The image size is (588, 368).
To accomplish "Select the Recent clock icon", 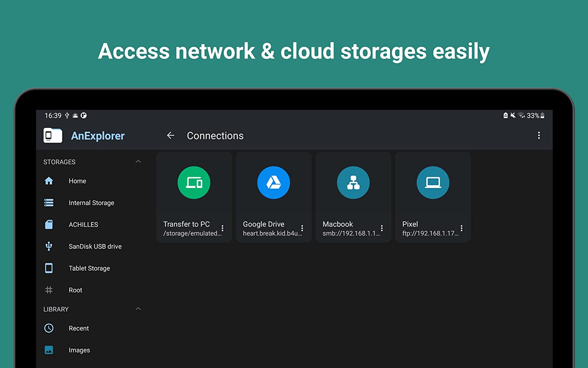I will pyautogui.click(x=49, y=328).
